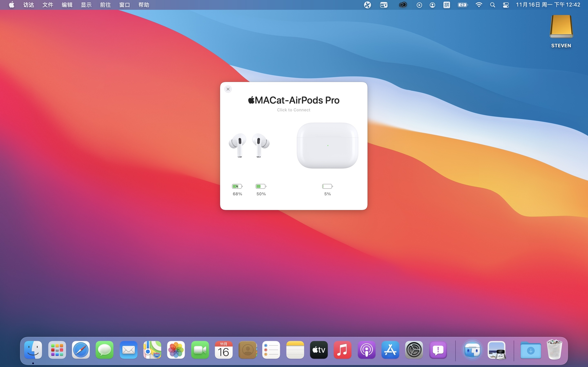
Task: Switch input method via 拼 icon
Action: pyautogui.click(x=447, y=5)
